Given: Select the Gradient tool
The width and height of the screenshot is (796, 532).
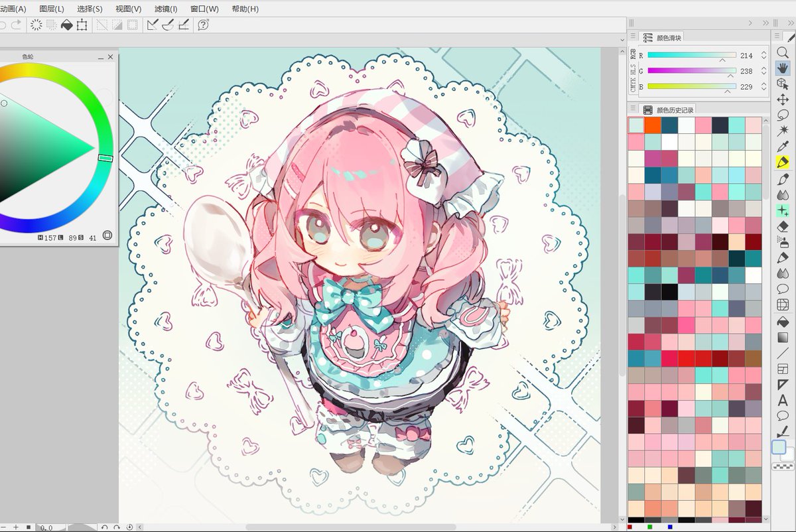Looking at the screenshot, I should point(783,337).
